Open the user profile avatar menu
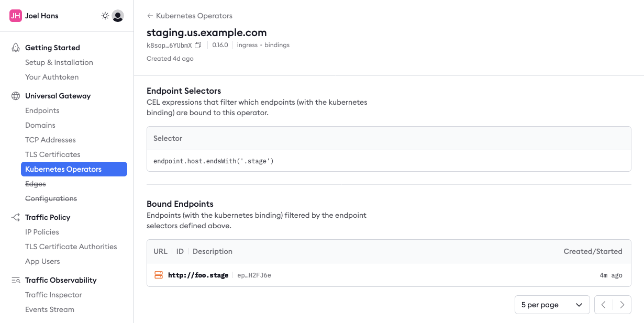Viewport: 644px width, 323px height. point(118,16)
